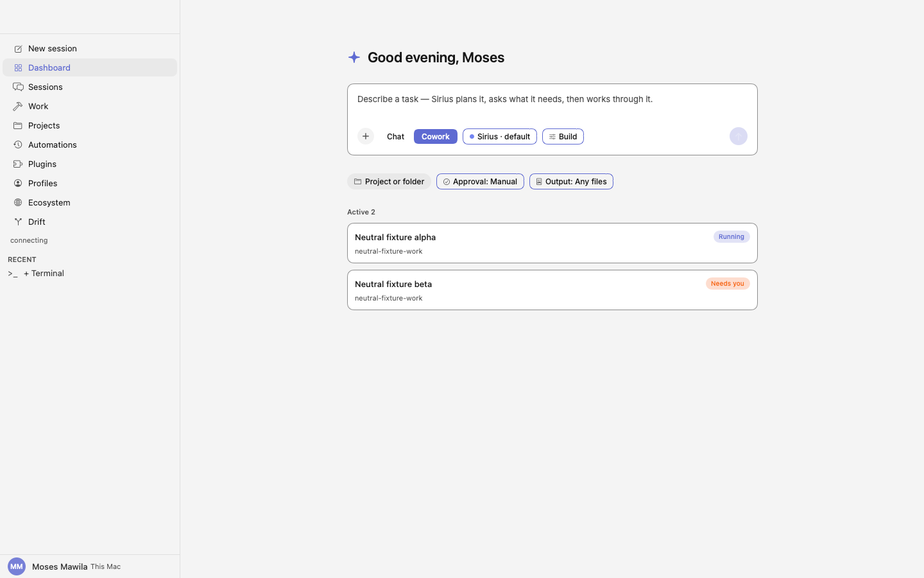Click the MM user avatar
The width and height of the screenshot is (924, 578).
click(x=17, y=566)
